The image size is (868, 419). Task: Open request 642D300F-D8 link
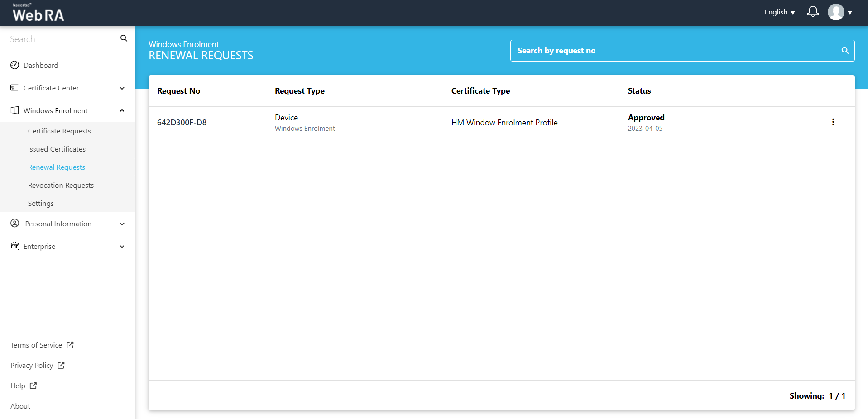182,122
